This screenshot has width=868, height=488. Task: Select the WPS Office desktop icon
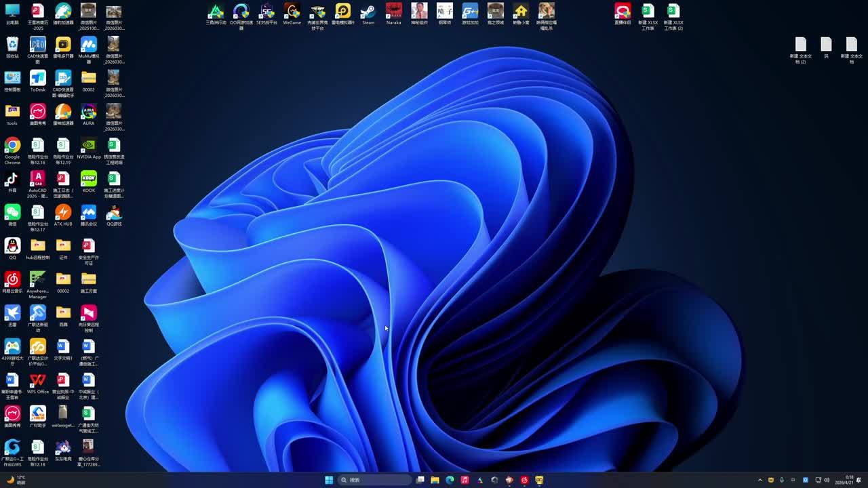coord(37,382)
